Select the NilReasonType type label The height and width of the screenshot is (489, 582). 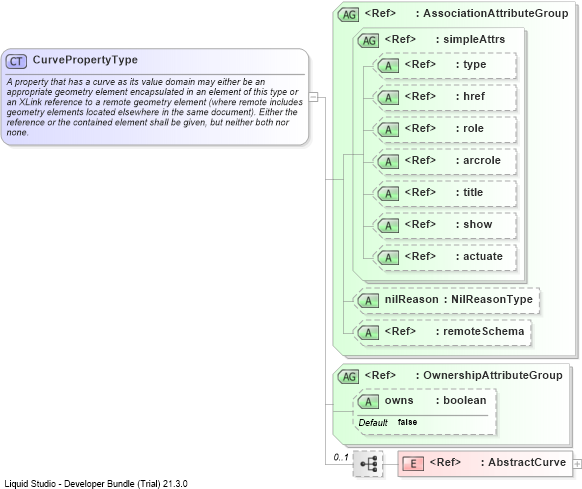[492, 299]
